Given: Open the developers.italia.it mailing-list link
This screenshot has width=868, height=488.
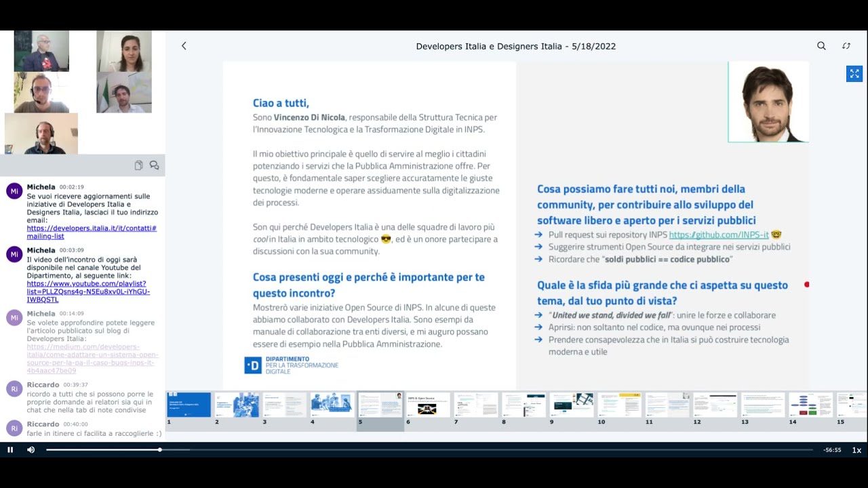Looking at the screenshot, I should 92,232.
